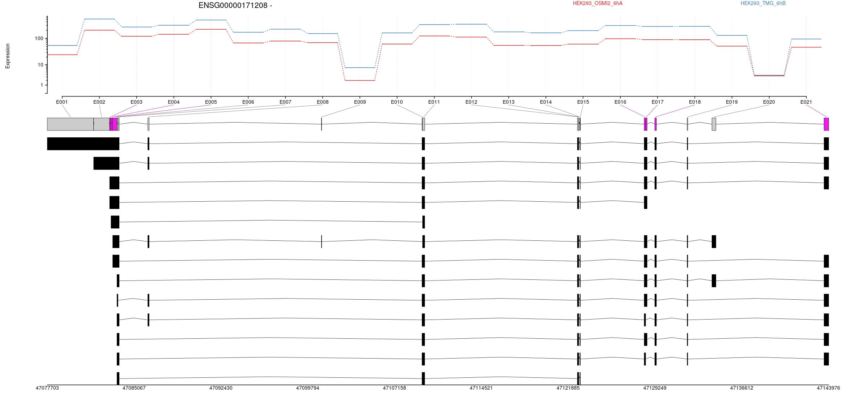Click the Expression y-axis label
Viewport: 868px width, 394px height.
(8, 56)
